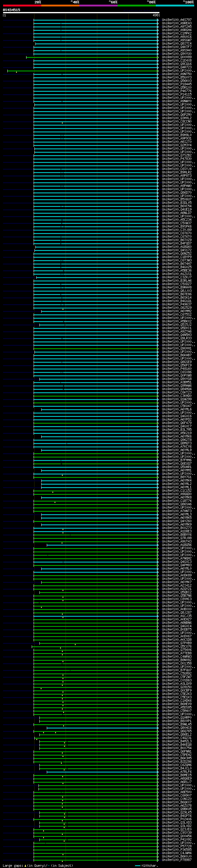Click the UniRef100_A6YML3 label
Screen dimensions: 197x868
176,514
